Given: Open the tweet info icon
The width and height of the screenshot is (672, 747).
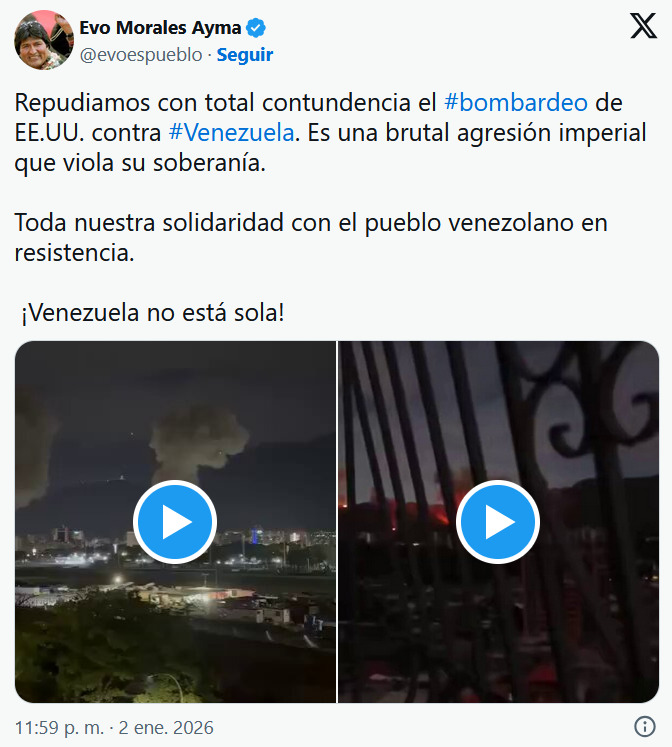Looking at the screenshot, I should 645,727.
